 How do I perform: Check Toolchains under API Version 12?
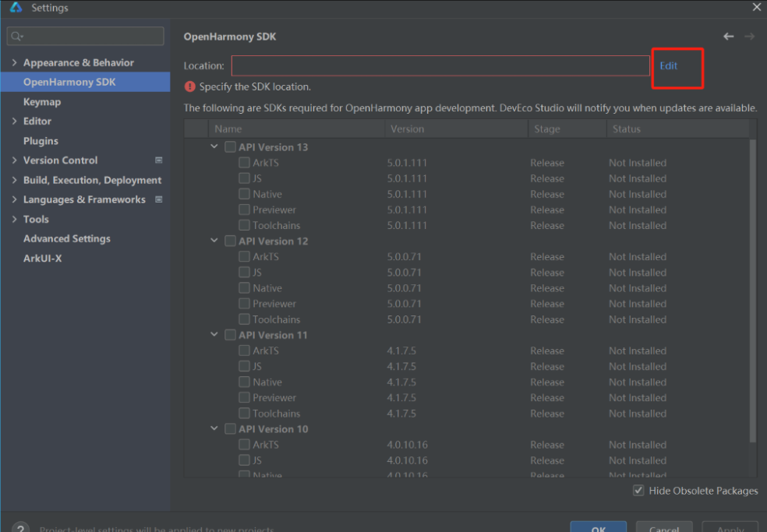pyautogui.click(x=244, y=319)
